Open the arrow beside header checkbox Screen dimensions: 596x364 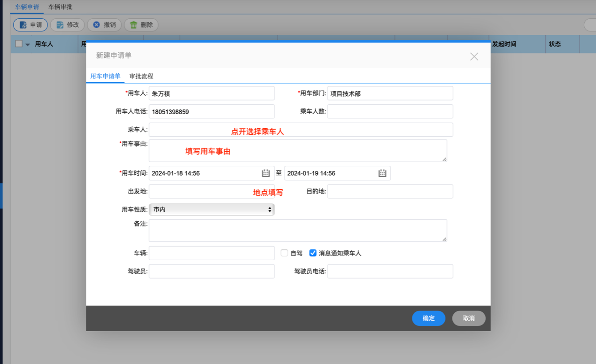[x=28, y=45]
